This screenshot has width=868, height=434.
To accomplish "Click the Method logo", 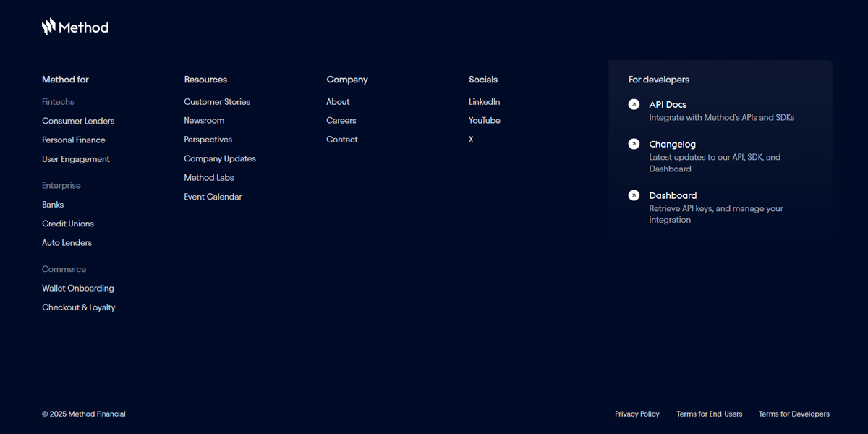I will pos(75,27).
